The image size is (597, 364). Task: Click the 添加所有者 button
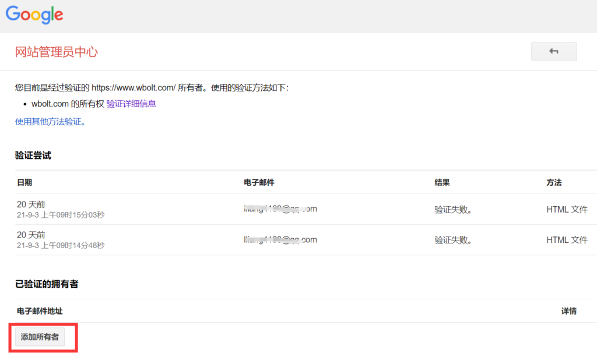point(40,337)
